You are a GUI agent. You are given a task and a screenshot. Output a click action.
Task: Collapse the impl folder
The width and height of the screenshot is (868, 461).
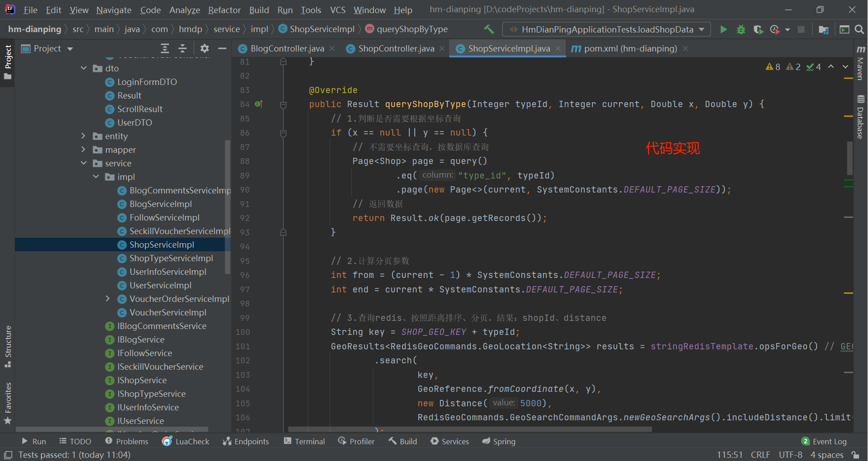click(96, 177)
